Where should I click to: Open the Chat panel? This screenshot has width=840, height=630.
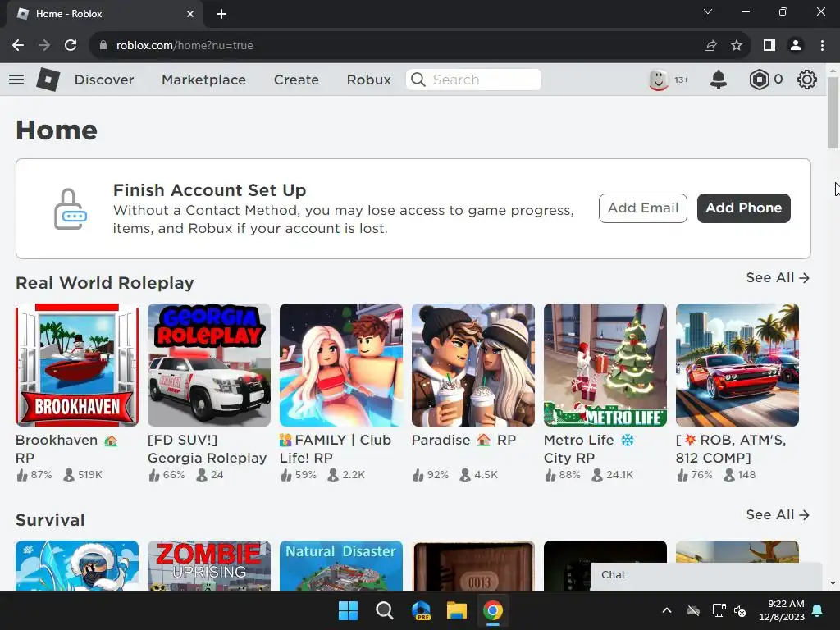706,575
